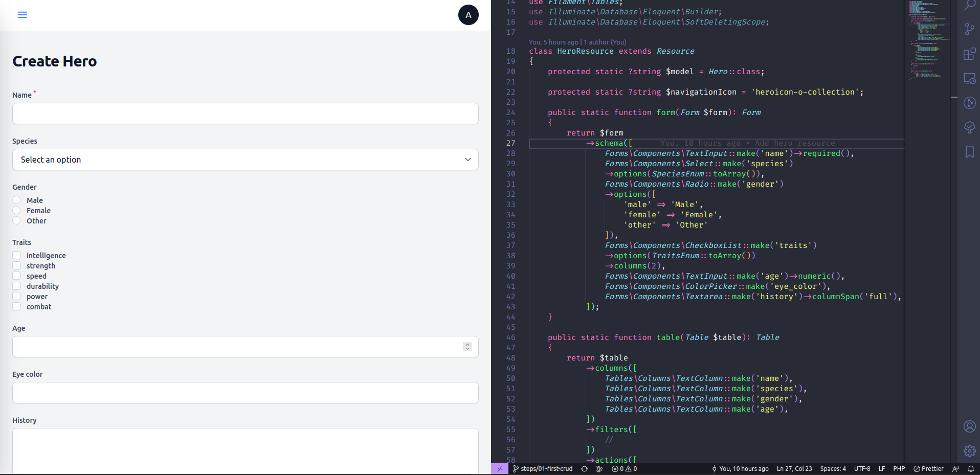Open the feedback icon in status bar
980x475 pixels.
pos(955,469)
